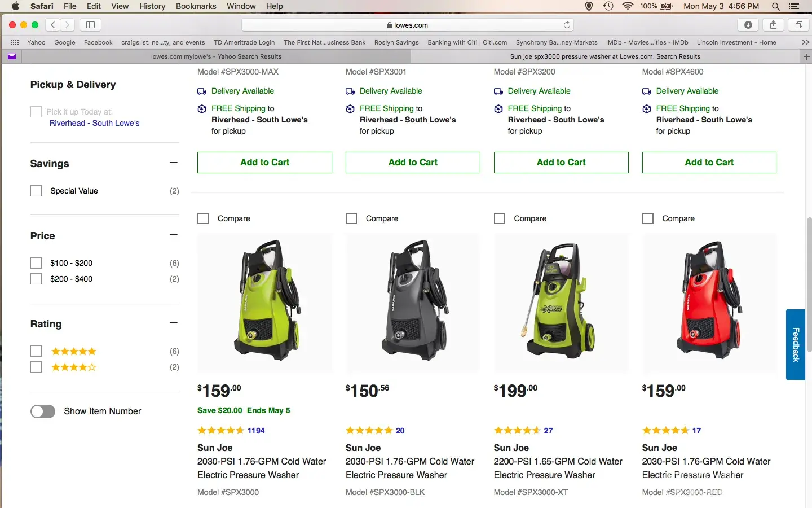Open the Safari downloads icon
812x508 pixels.
[x=748, y=25]
